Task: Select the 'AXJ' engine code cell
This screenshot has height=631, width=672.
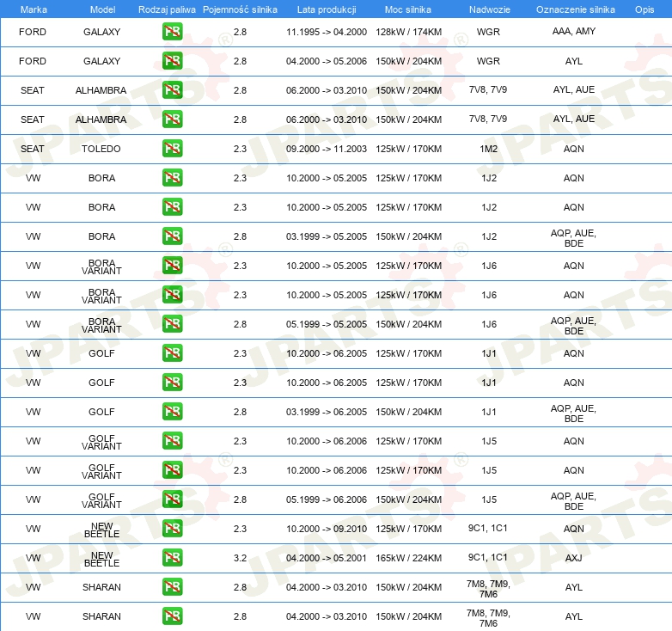Action: [x=574, y=558]
